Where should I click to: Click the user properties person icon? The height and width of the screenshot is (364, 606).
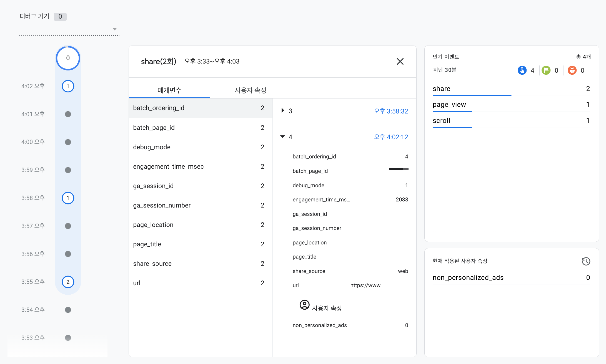pyautogui.click(x=304, y=305)
